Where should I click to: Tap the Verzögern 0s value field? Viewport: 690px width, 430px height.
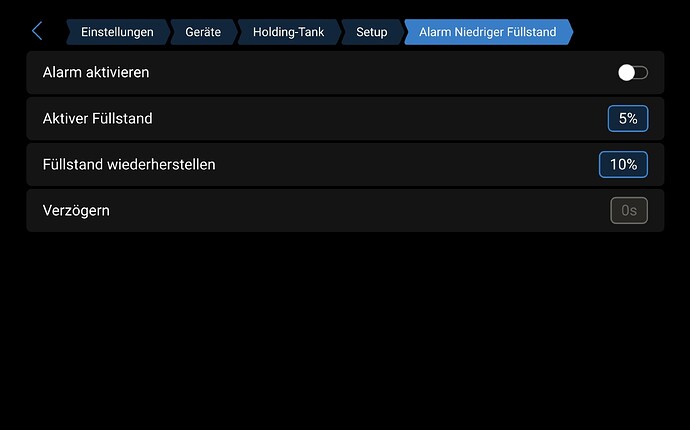(x=629, y=210)
